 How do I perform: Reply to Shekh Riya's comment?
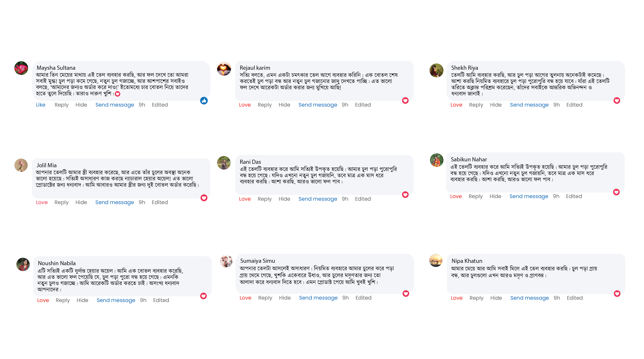[x=476, y=105]
